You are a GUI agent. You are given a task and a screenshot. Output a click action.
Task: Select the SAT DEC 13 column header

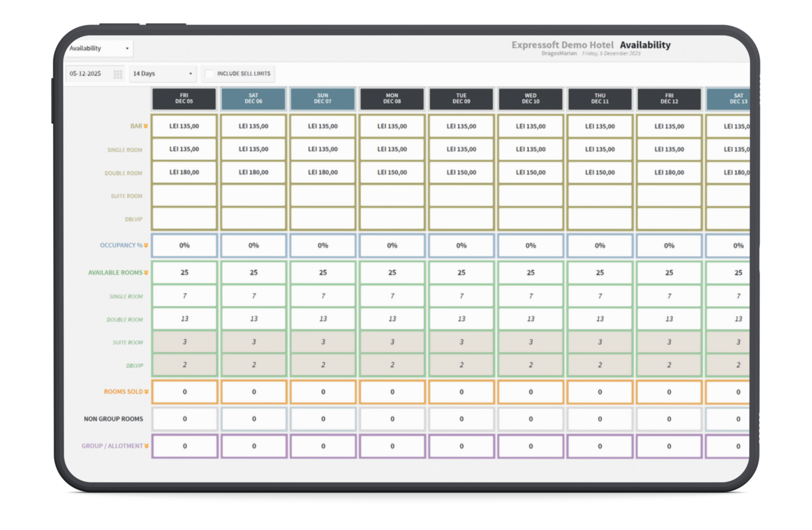point(738,98)
